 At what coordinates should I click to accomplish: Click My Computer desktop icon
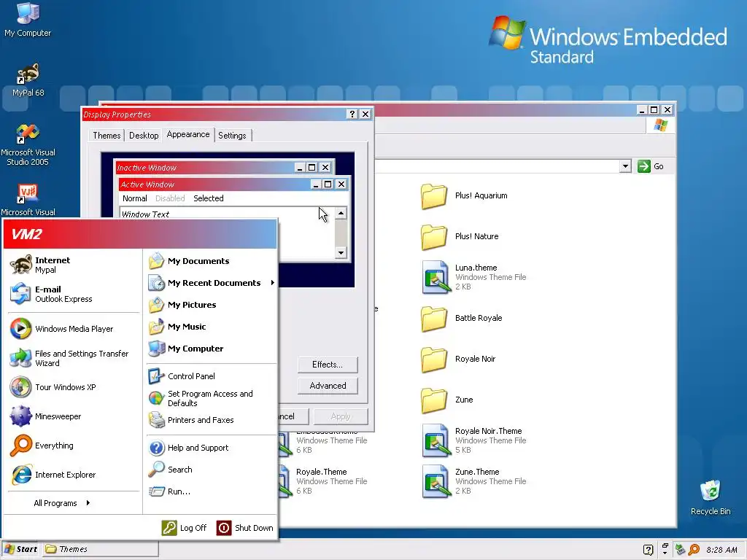[x=28, y=20]
